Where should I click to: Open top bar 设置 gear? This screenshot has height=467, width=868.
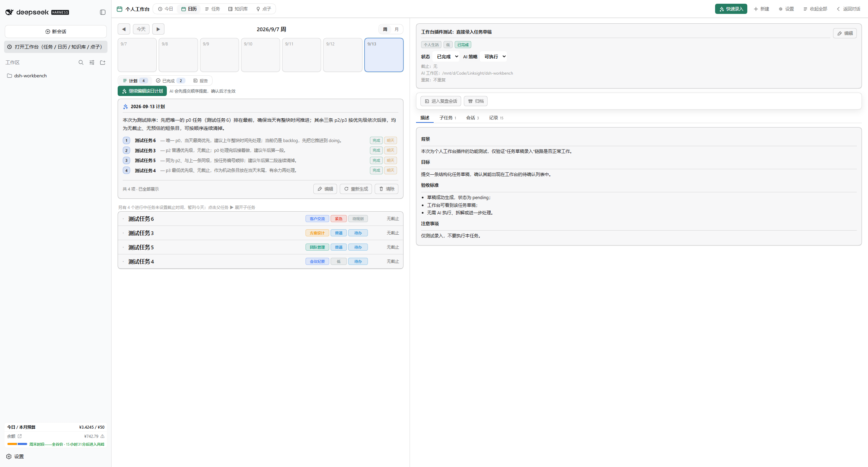[x=786, y=9]
